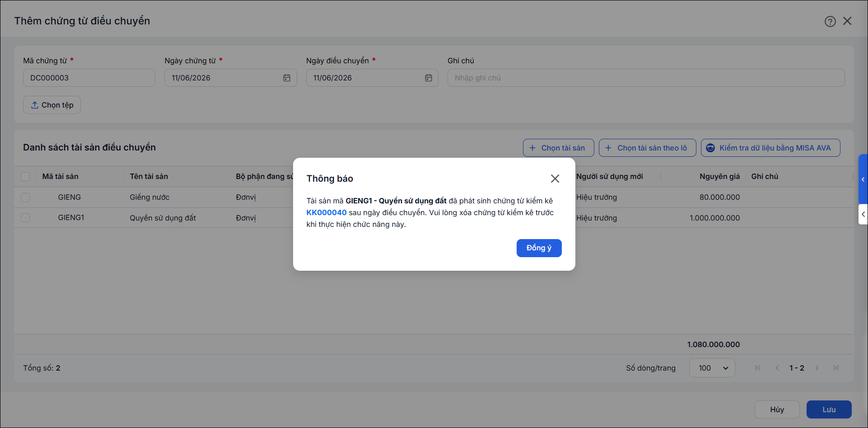Click the Nguyên giá column header
Screen dimensions: 868x428
(x=719, y=176)
